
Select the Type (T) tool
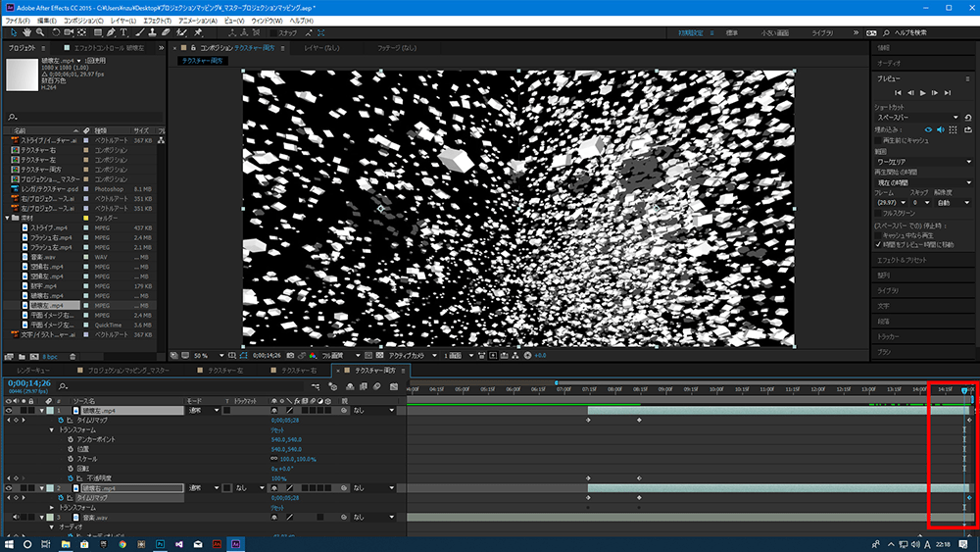click(123, 32)
